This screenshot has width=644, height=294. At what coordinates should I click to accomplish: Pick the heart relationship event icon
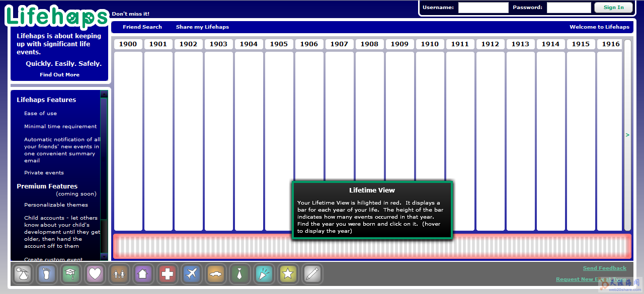[x=95, y=274]
